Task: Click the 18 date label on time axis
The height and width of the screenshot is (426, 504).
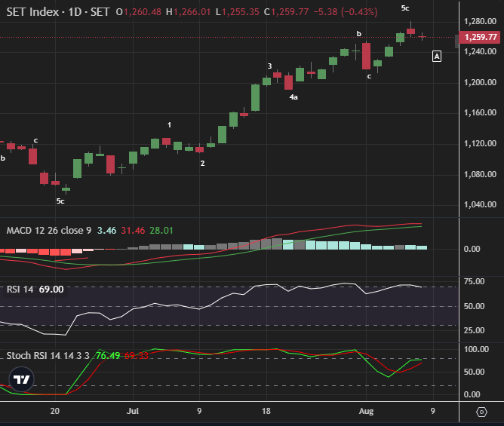Action: 266,411
